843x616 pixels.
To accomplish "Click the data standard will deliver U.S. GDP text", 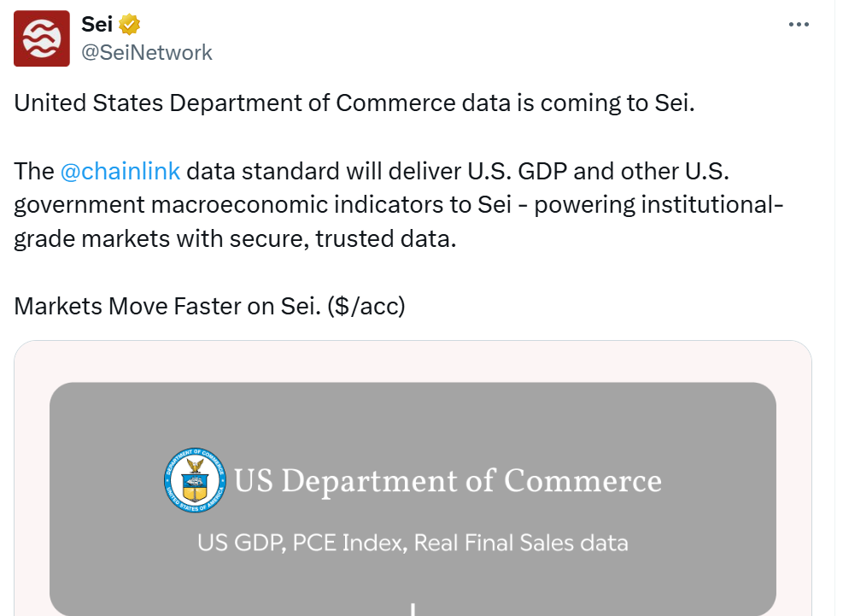I will click(377, 171).
